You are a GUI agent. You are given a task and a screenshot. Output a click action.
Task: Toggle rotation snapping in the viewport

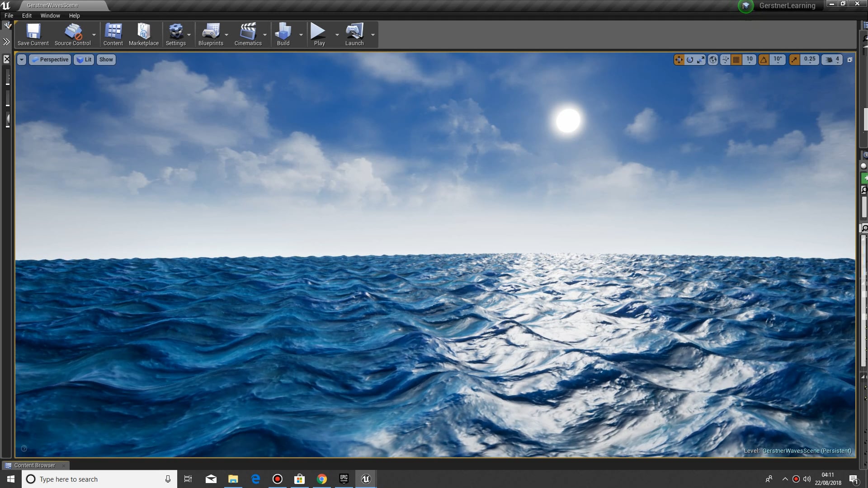click(x=764, y=60)
